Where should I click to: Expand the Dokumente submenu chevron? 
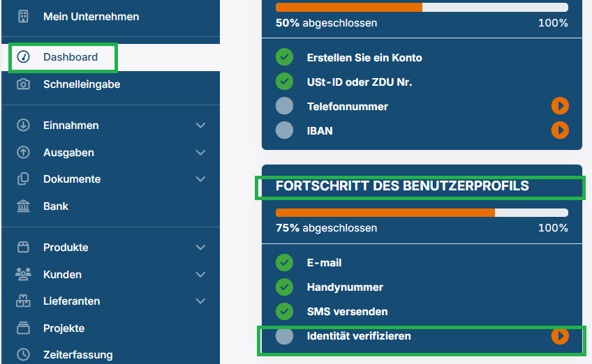pos(201,179)
